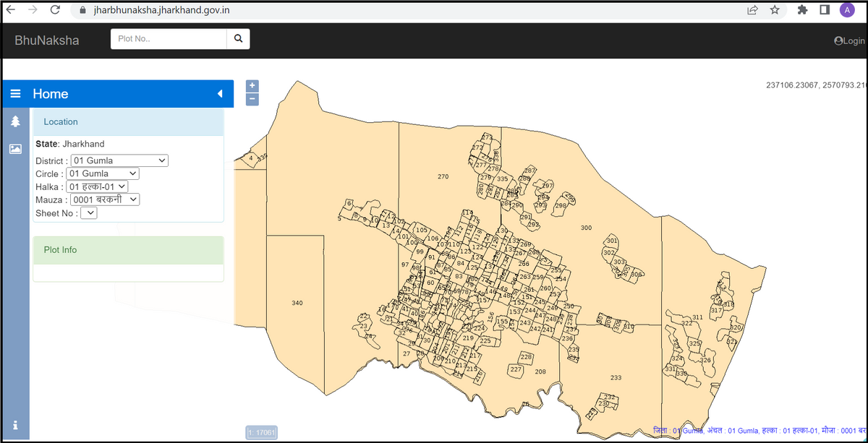868x443 pixels.
Task: Focus the Plot No. search field
Action: click(169, 39)
